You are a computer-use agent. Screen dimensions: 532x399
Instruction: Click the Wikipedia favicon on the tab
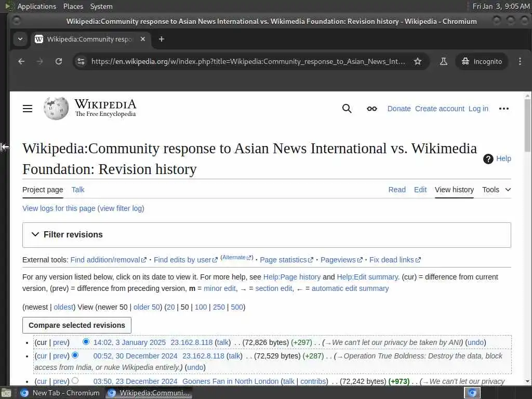[x=39, y=39]
